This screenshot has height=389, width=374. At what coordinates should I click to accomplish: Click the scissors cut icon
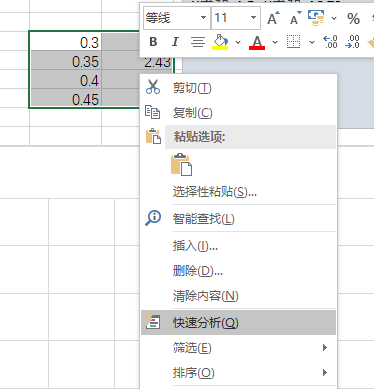pyautogui.click(x=153, y=87)
